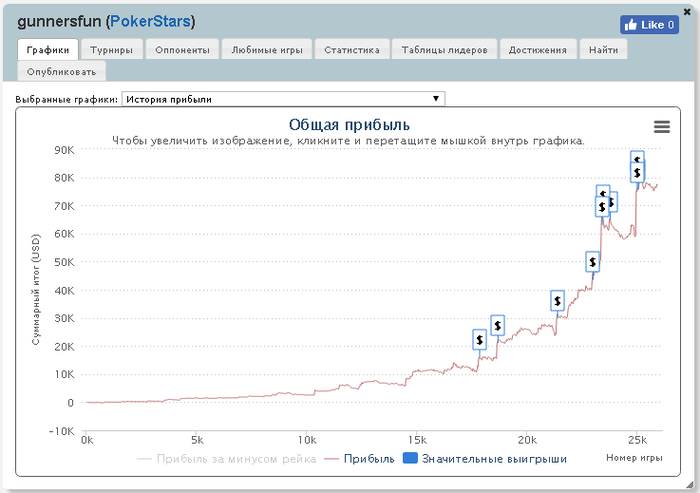The height and width of the screenshot is (493, 700).
Task: Click the 90K y-axis label
Action: [64, 150]
